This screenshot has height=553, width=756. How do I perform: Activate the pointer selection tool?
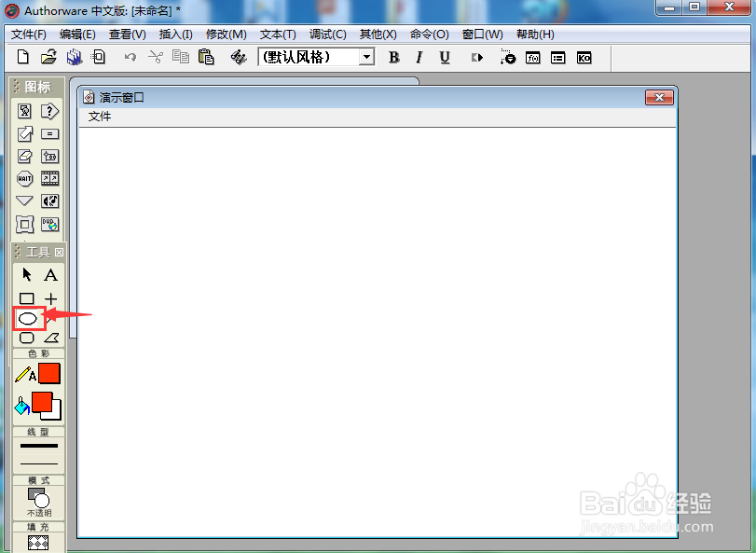pyautogui.click(x=26, y=275)
